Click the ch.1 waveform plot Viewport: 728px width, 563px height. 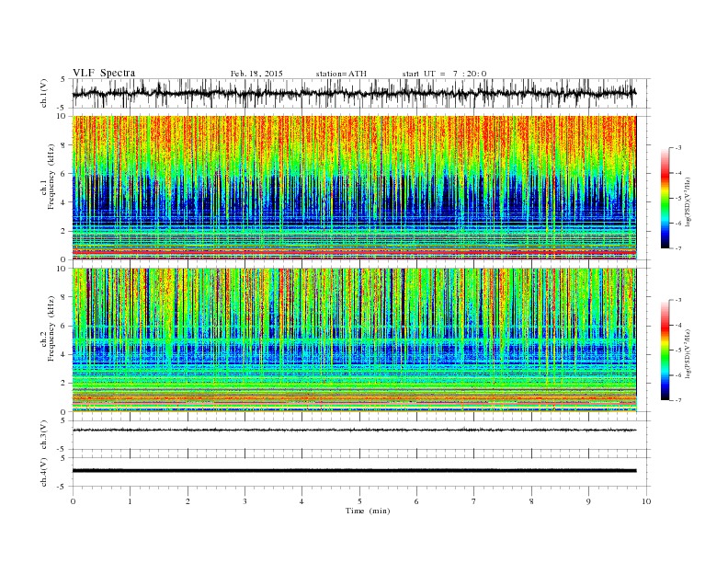(361, 93)
